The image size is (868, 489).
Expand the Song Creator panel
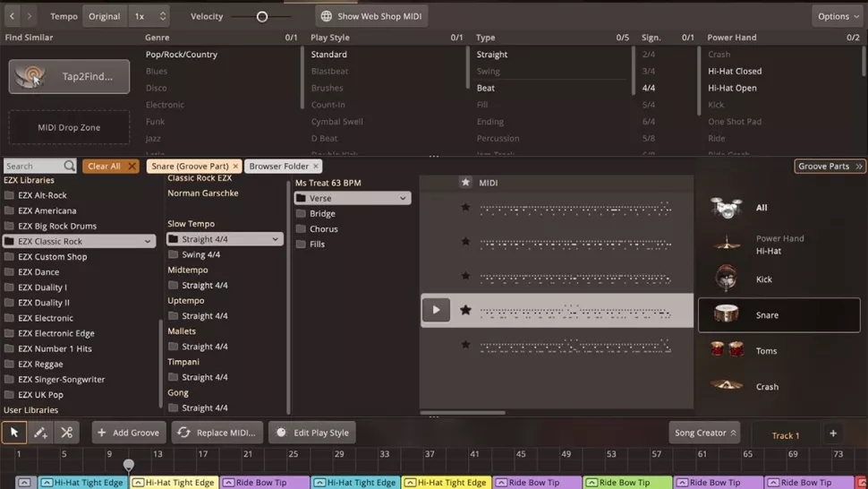point(704,433)
